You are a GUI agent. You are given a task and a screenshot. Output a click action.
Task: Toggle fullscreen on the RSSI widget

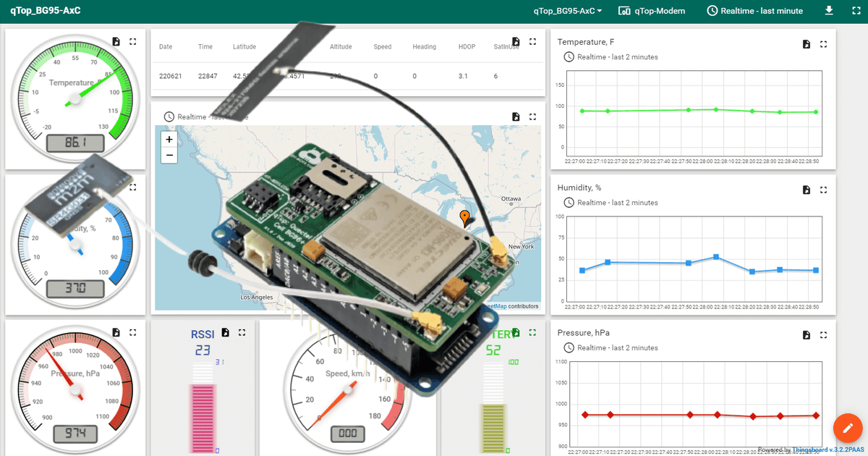click(x=242, y=332)
